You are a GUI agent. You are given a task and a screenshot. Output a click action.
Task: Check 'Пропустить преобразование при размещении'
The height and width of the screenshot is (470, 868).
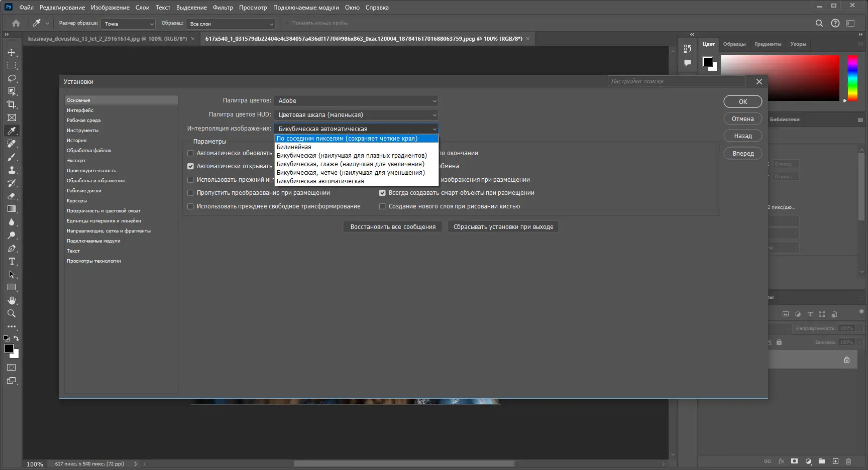[190, 193]
